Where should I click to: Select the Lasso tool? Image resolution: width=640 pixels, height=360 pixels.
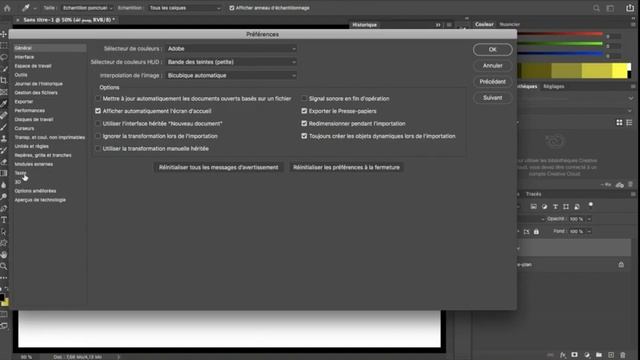(x=4, y=57)
